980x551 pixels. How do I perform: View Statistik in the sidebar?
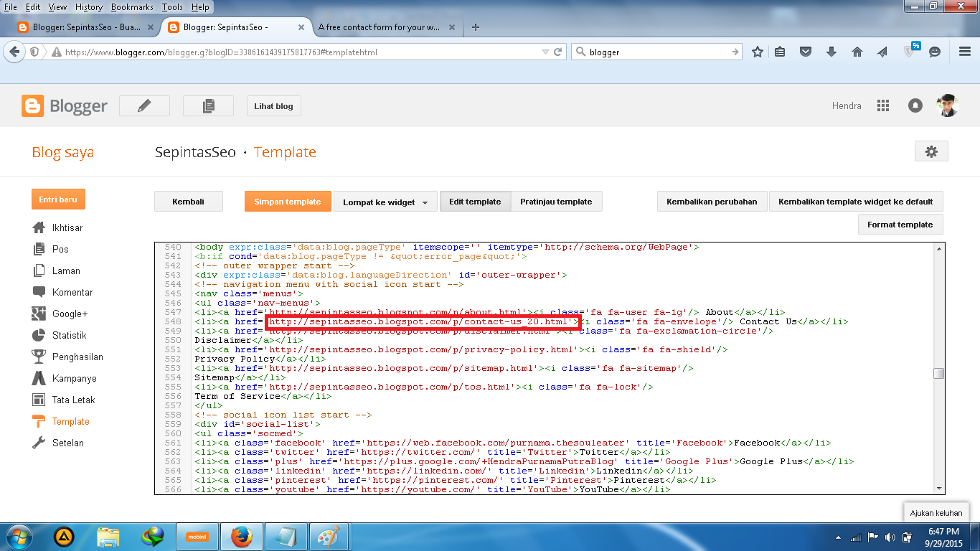(x=60, y=335)
